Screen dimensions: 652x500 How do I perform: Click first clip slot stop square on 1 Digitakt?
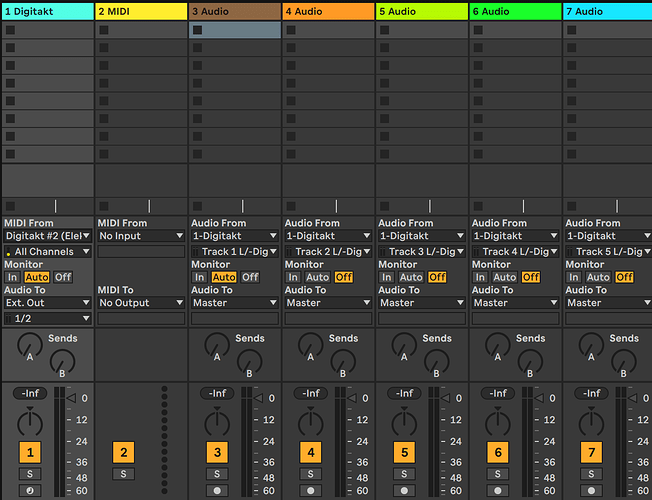(10, 30)
